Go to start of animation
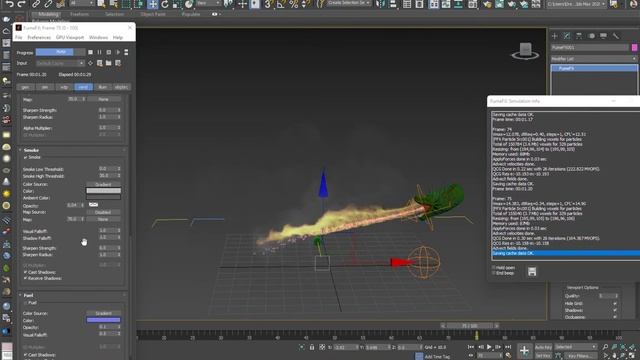 click(471, 347)
